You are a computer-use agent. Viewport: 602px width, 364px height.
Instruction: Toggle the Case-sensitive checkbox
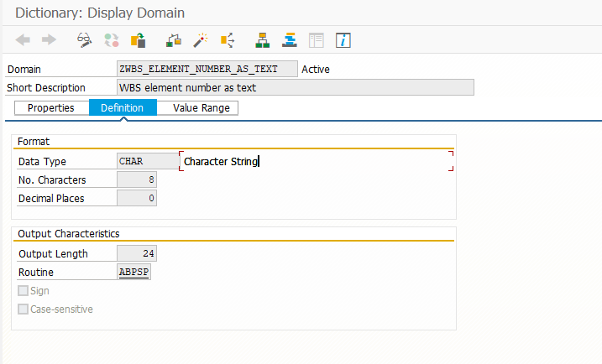coord(23,309)
